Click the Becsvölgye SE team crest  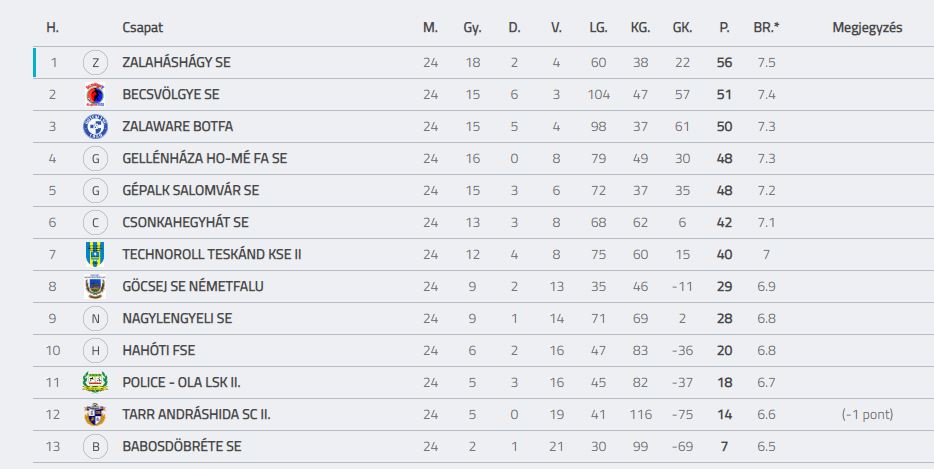pyautogui.click(x=95, y=94)
